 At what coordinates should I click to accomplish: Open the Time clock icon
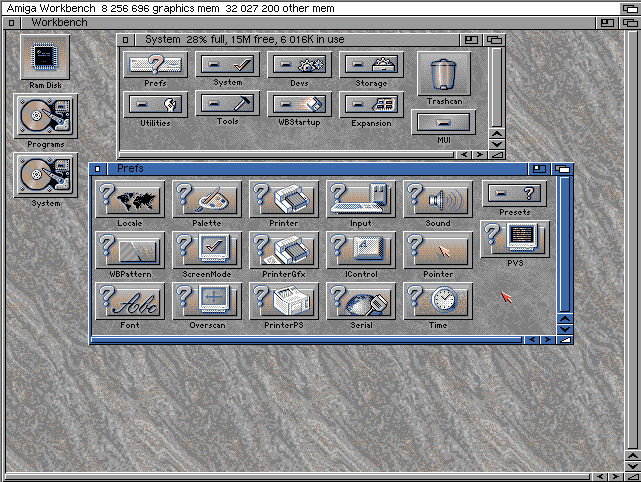point(438,301)
